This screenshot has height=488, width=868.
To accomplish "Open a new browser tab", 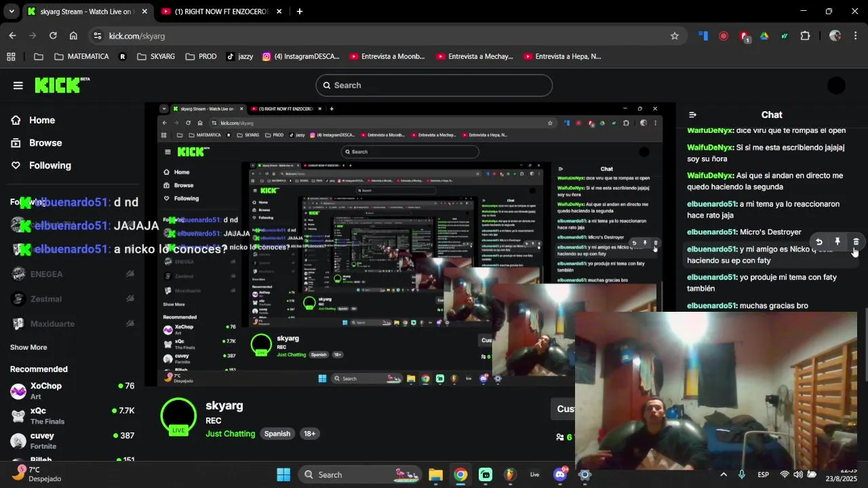I will coord(299,12).
